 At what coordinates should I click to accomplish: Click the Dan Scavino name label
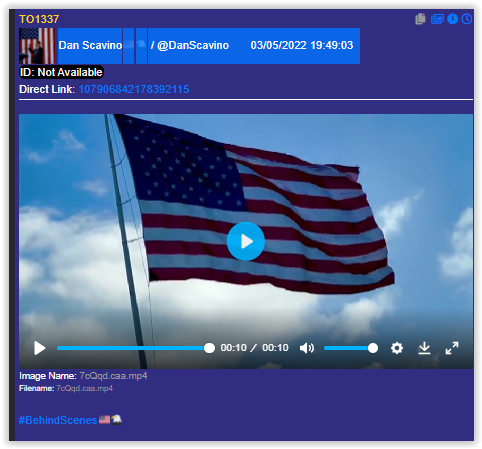click(x=90, y=45)
